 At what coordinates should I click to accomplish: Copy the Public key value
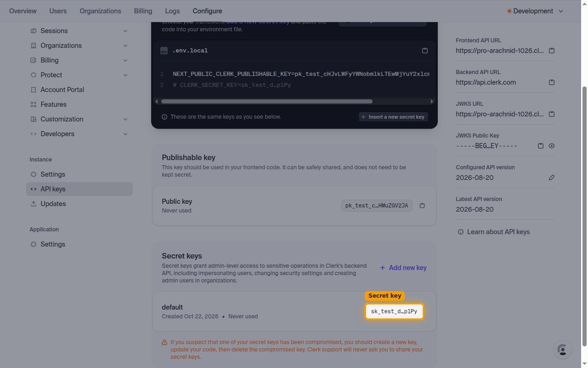coord(422,206)
